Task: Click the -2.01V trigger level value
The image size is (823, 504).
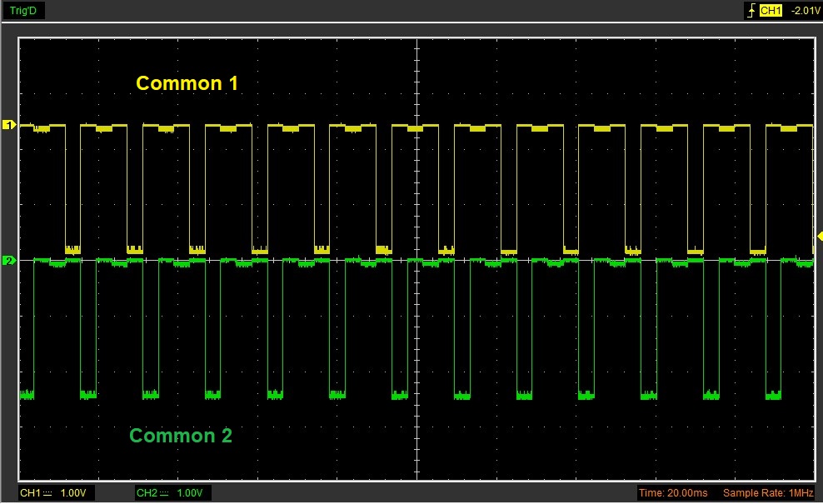Action: [804, 11]
